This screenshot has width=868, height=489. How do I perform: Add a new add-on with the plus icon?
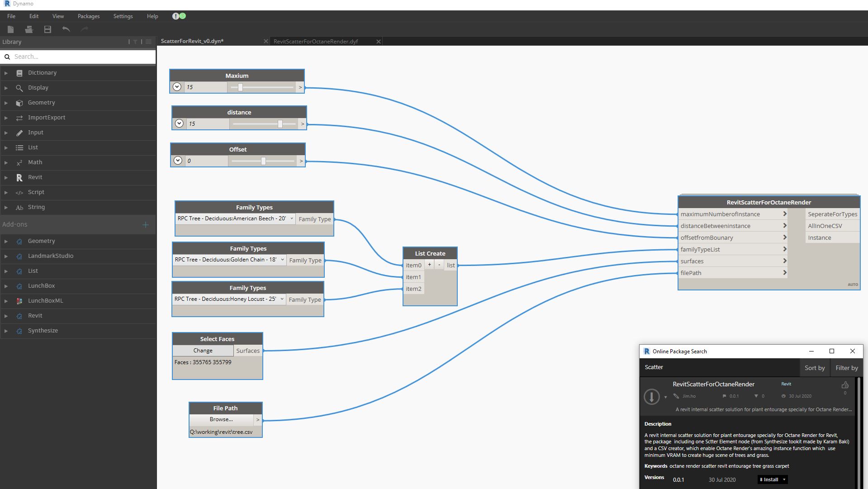click(x=145, y=224)
